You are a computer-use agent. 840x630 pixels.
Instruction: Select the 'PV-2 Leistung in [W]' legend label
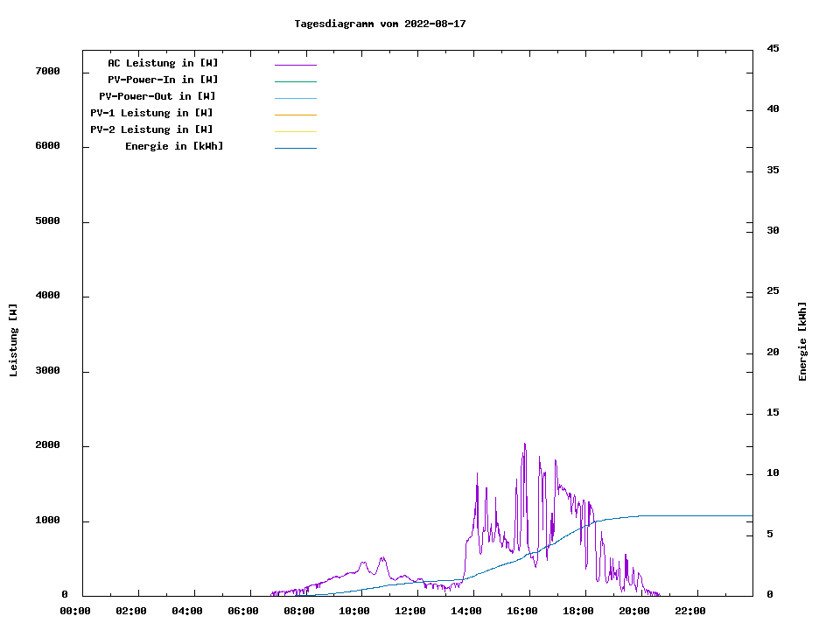[x=151, y=129]
